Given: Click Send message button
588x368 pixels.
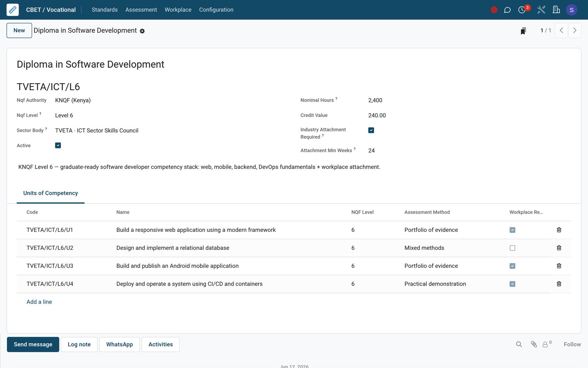Looking at the screenshot, I should point(33,344).
